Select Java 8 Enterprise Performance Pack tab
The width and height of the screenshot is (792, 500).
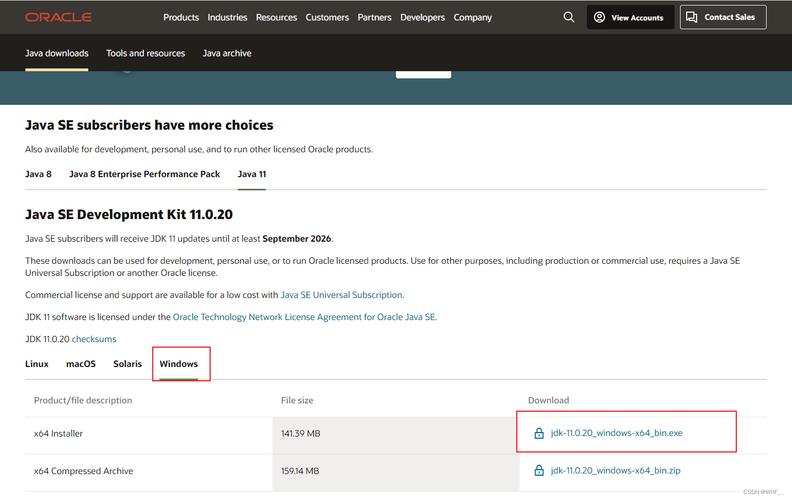coord(144,174)
